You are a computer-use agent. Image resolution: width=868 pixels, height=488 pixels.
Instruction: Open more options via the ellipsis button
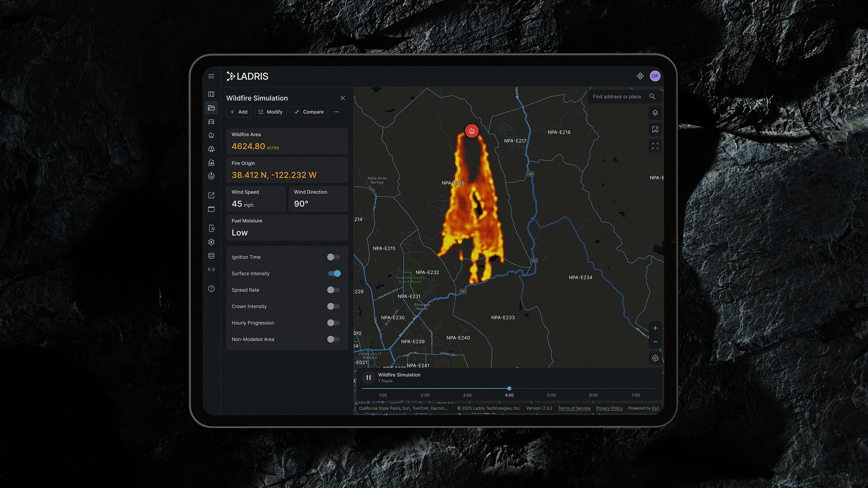pos(336,112)
